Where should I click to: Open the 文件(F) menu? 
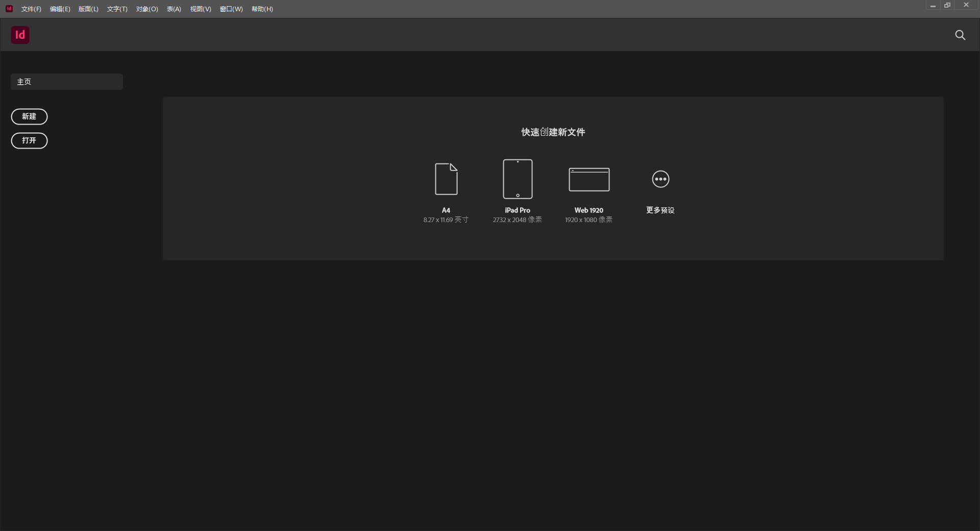pos(31,9)
